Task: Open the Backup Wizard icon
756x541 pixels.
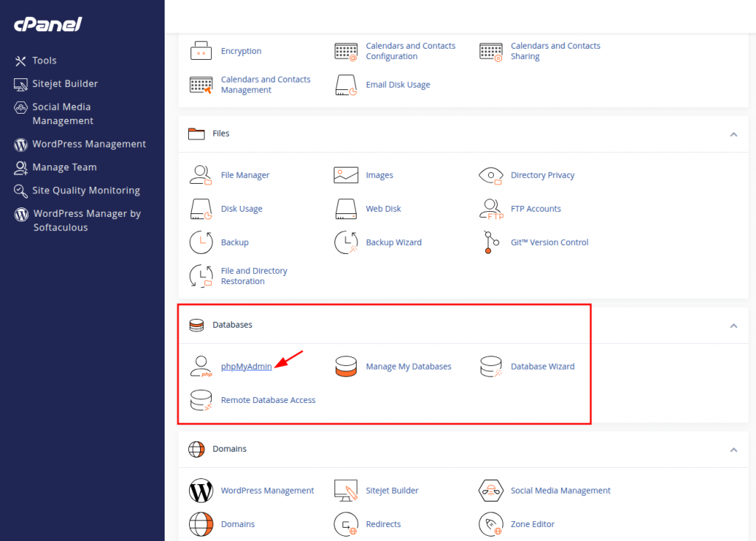Action: click(346, 242)
